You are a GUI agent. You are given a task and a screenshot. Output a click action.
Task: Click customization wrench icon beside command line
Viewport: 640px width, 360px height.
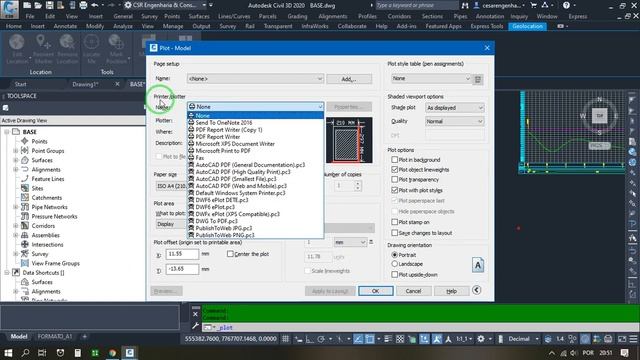[x=195, y=326]
